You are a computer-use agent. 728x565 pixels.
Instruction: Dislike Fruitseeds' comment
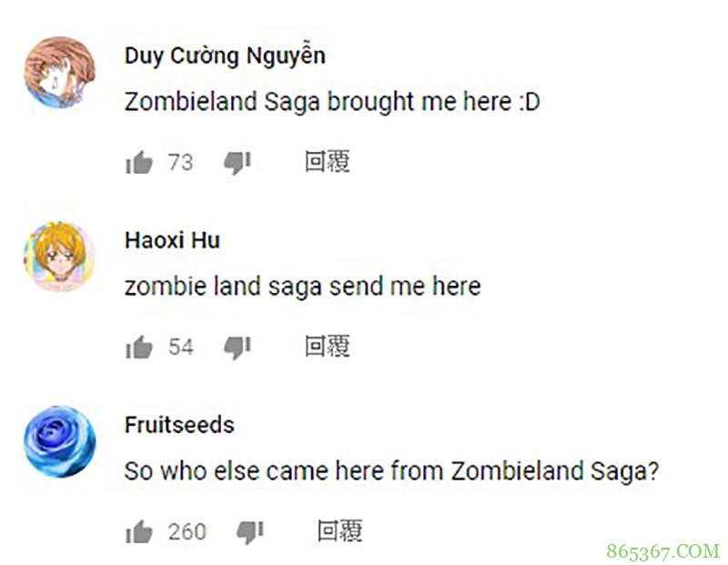(249, 532)
